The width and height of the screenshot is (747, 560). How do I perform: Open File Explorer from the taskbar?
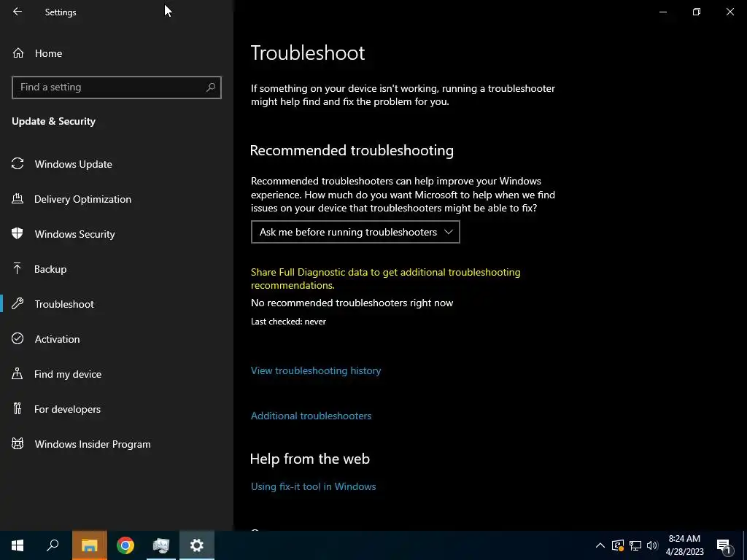point(90,545)
